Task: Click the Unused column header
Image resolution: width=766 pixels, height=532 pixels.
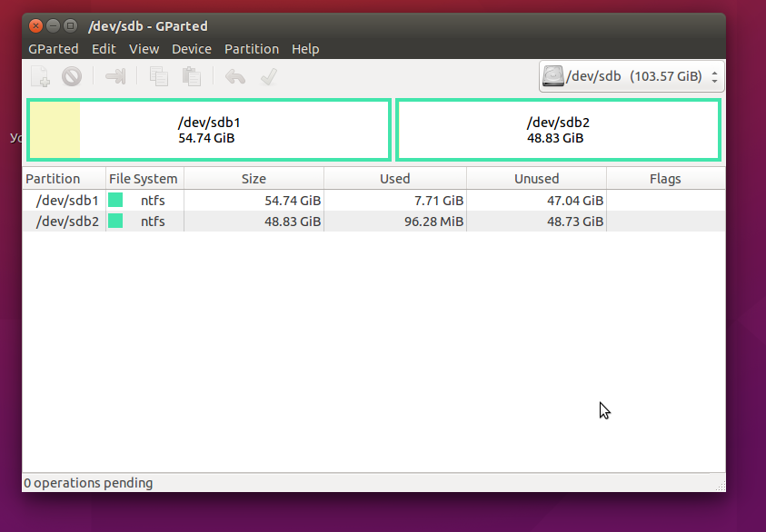Action: (x=536, y=179)
